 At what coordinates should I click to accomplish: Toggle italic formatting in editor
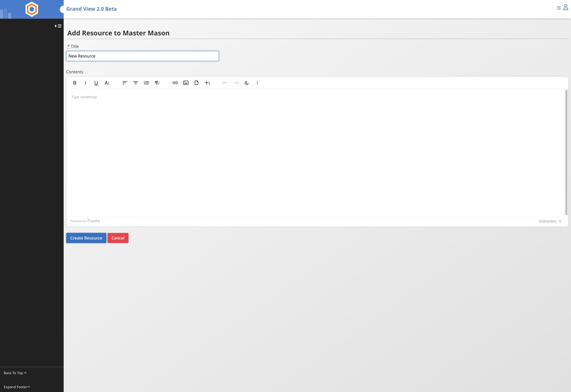[85, 83]
